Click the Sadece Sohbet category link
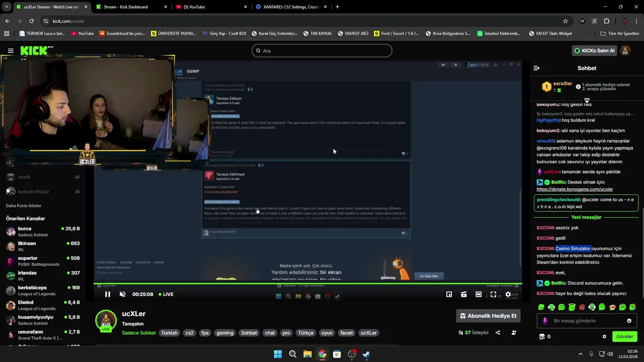The image size is (644, 362). coord(139,333)
